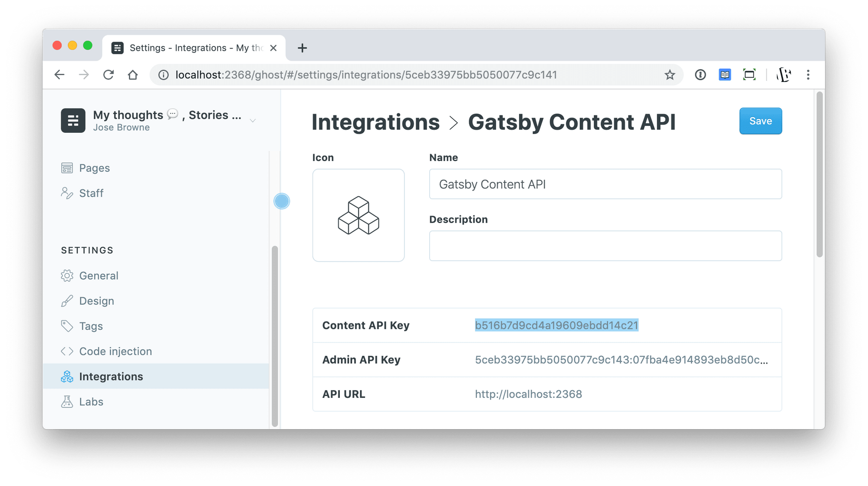Click the Content API Key value

click(x=557, y=325)
